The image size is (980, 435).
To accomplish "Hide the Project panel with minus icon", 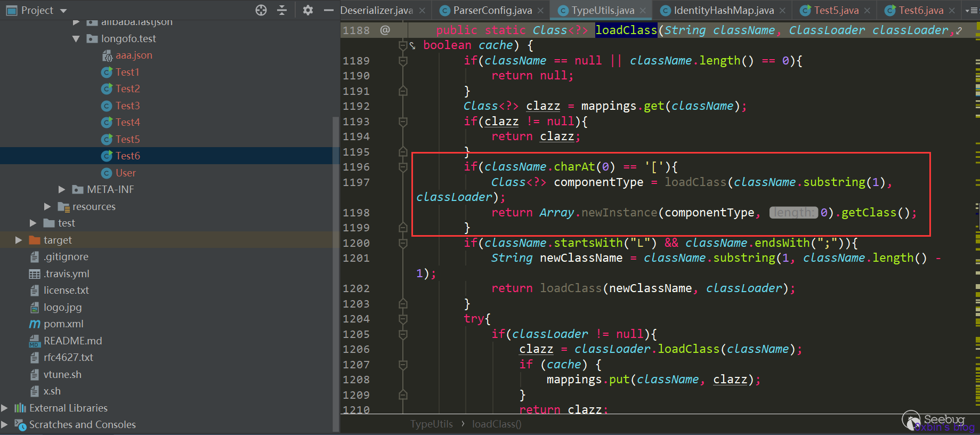I will (x=329, y=10).
